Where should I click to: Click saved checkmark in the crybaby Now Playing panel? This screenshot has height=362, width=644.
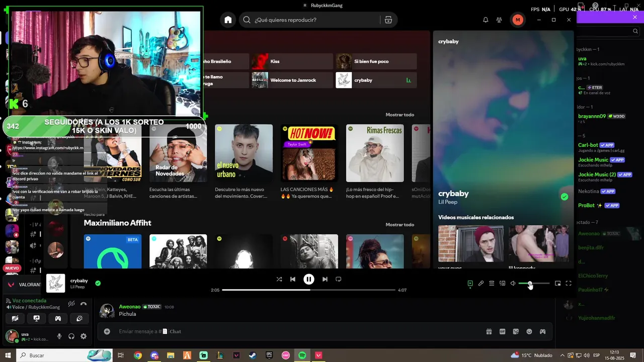pyautogui.click(x=565, y=197)
